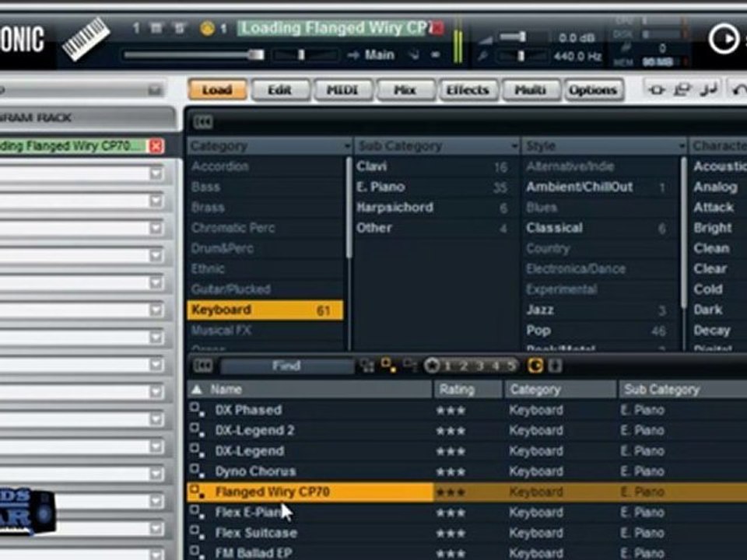Click the third toolbar icon right of Options
The width and height of the screenshot is (747, 560).
708,89
